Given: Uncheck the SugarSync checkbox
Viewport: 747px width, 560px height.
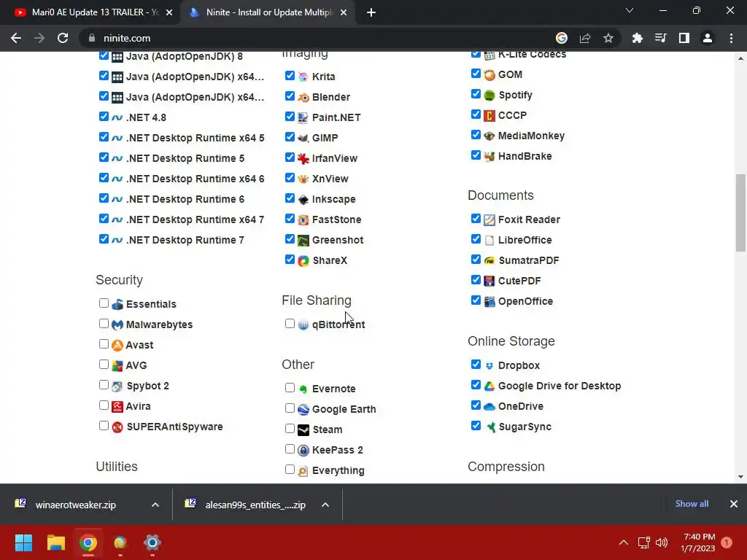Looking at the screenshot, I should tap(476, 426).
